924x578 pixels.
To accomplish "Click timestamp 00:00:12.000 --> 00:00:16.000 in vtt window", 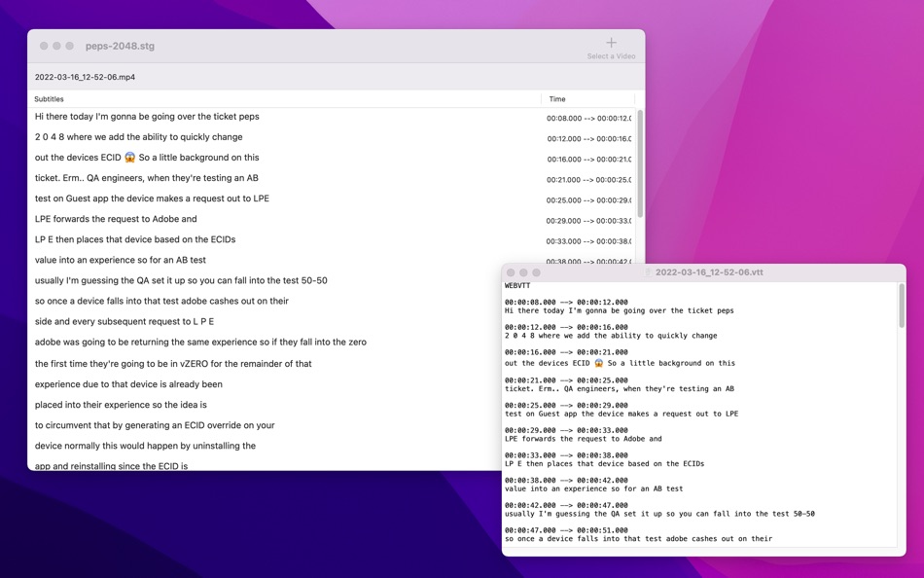I will [x=566, y=327].
